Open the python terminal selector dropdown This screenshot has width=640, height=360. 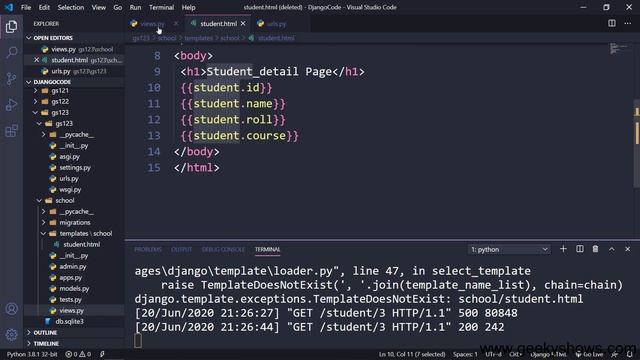coord(509,249)
